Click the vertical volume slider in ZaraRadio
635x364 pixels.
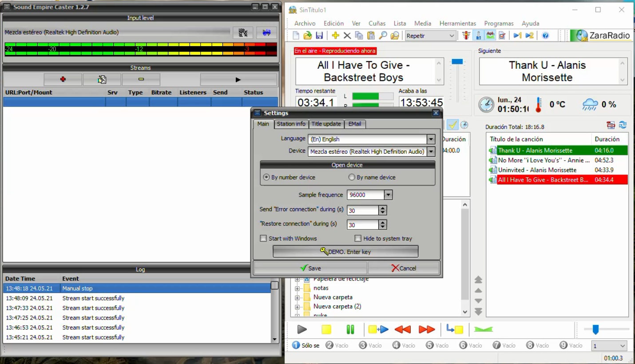tap(457, 80)
